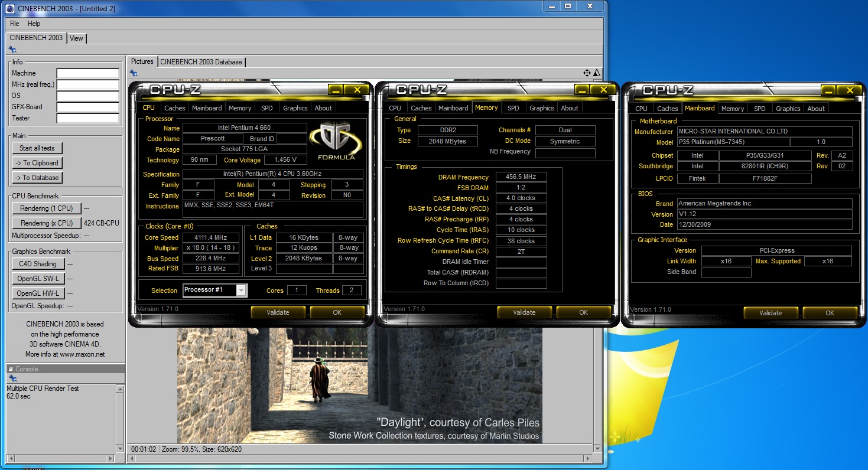Open CPU tab in the CPU-Z Memory window
Image resolution: width=868 pixels, height=470 pixels.
click(x=395, y=108)
